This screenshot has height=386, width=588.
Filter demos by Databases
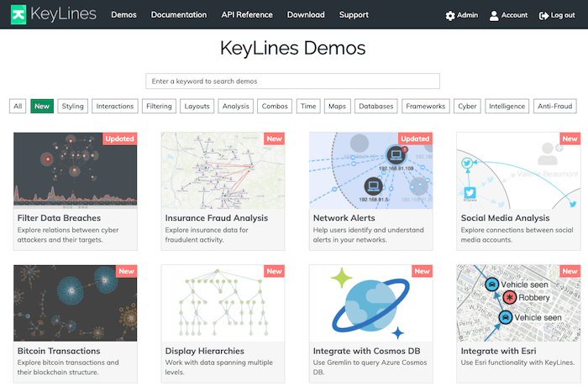point(375,106)
